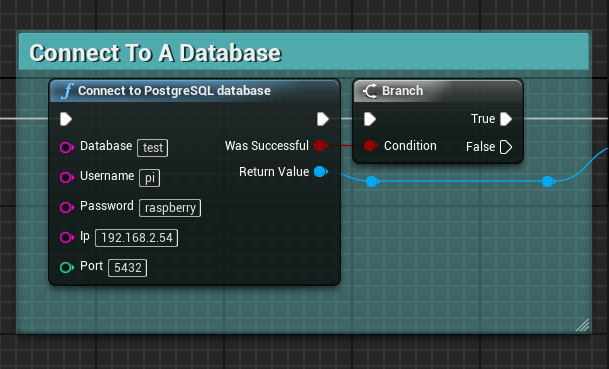Image resolution: width=609 pixels, height=369 pixels.
Task: Select the left blue reroute node
Action: pyautogui.click(x=372, y=181)
